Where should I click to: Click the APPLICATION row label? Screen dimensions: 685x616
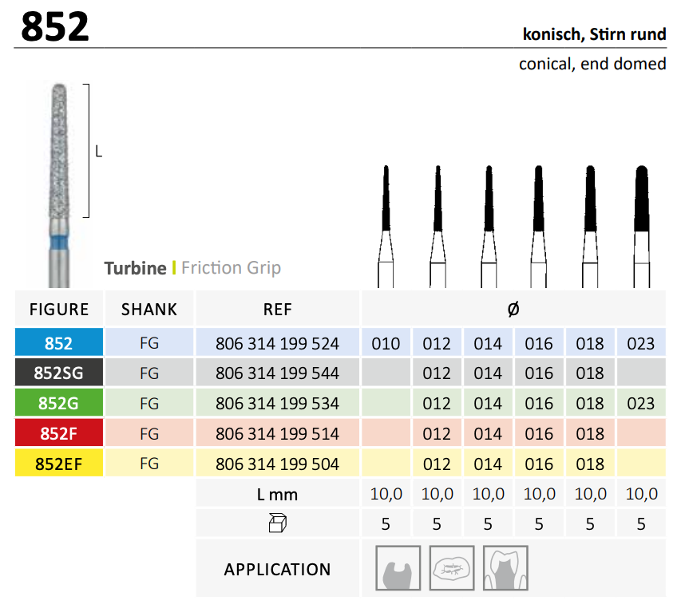tap(277, 569)
